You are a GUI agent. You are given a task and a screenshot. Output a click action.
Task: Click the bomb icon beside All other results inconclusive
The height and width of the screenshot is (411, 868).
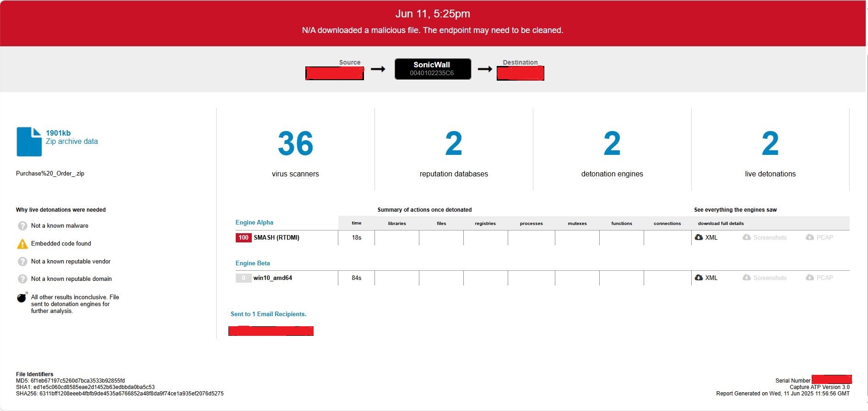22,298
